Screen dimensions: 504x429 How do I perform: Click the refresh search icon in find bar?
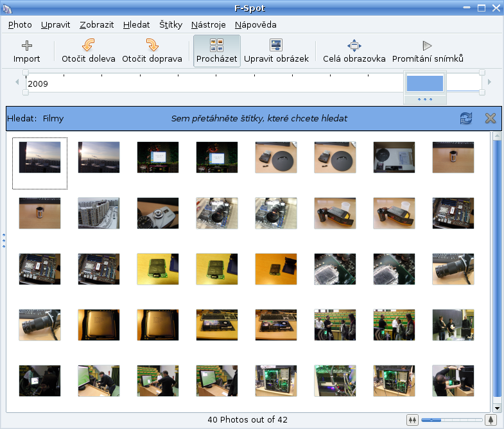[466, 118]
